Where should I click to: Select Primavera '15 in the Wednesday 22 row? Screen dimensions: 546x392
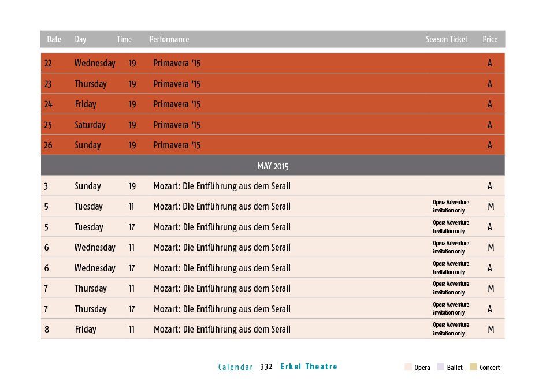177,64
